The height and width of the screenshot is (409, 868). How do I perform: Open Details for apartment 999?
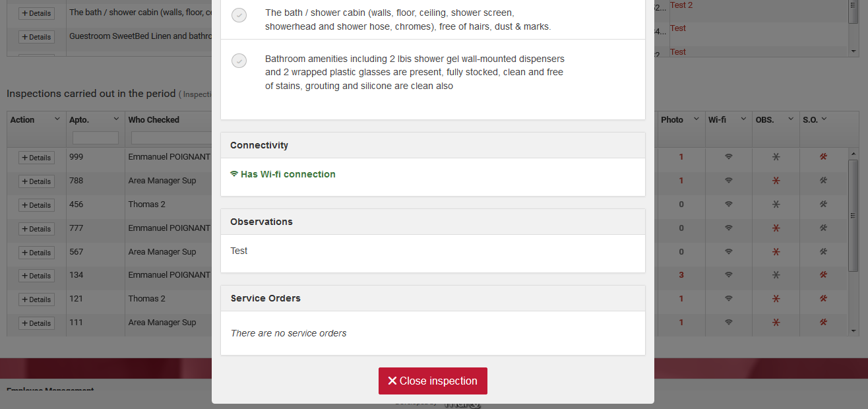tap(36, 158)
